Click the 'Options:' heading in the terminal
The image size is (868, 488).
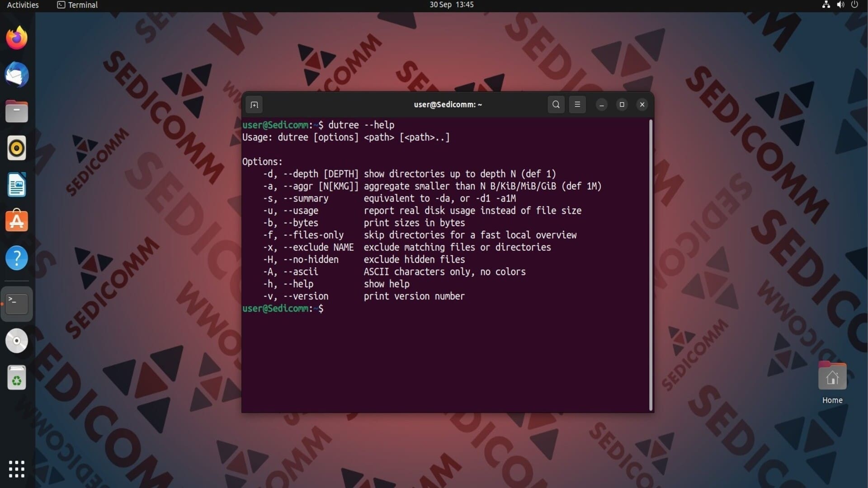262,162
